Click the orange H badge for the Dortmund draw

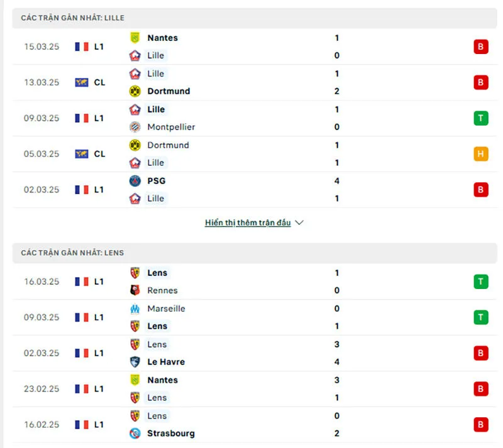click(481, 154)
